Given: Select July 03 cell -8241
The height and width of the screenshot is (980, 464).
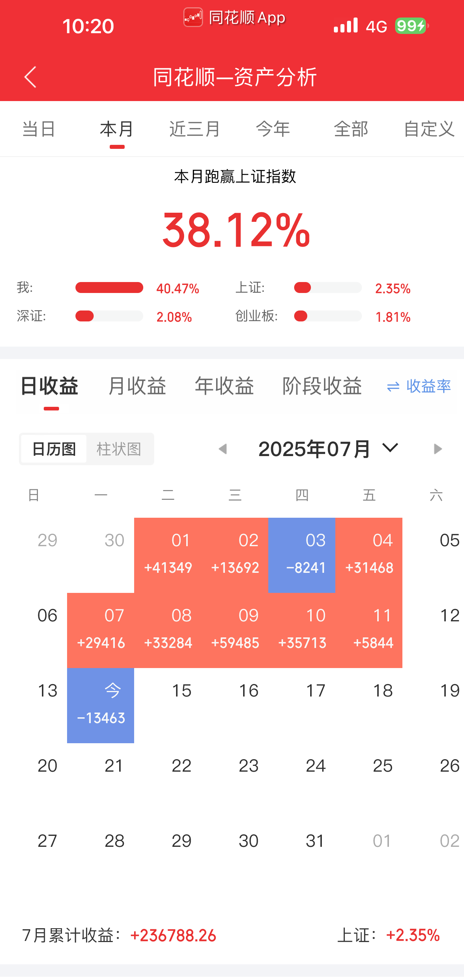Looking at the screenshot, I should point(302,555).
